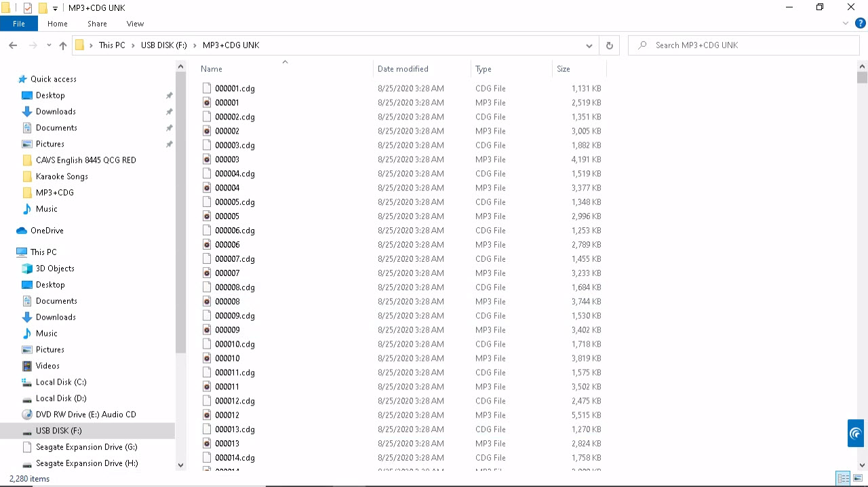868x487 pixels.
Task: Click the navigation pane scroll down arrow
Action: [180, 465]
